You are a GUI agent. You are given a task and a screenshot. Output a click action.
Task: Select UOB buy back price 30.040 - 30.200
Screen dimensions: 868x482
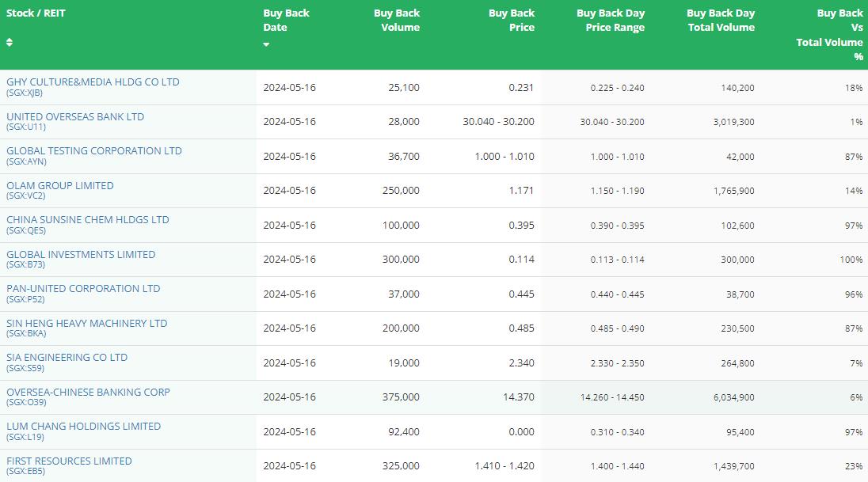pyautogui.click(x=499, y=122)
